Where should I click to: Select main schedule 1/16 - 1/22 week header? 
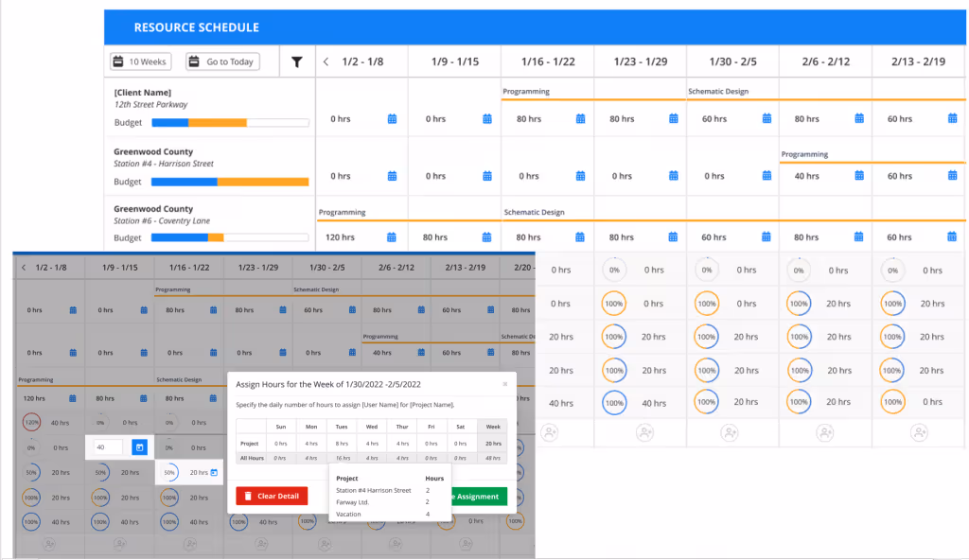(x=548, y=61)
